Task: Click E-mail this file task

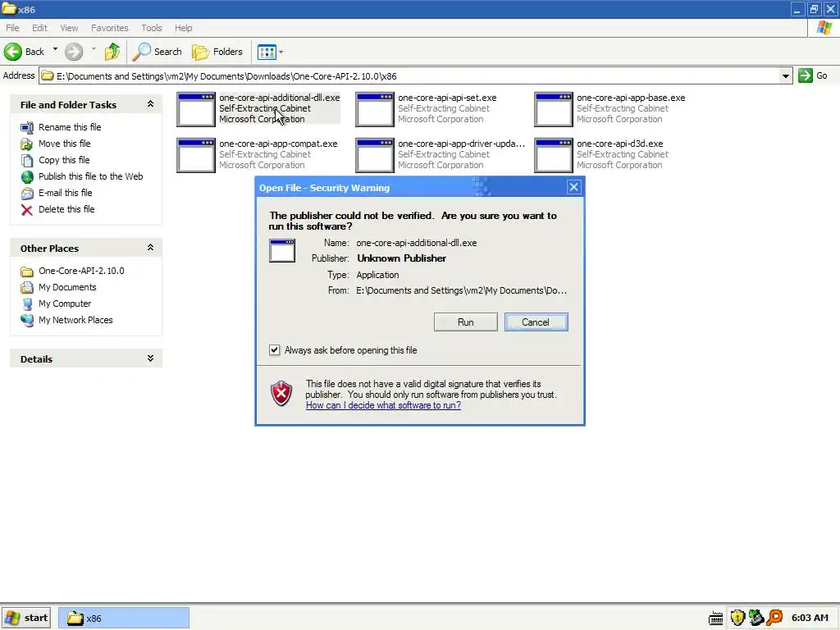Action: [66, 193]
